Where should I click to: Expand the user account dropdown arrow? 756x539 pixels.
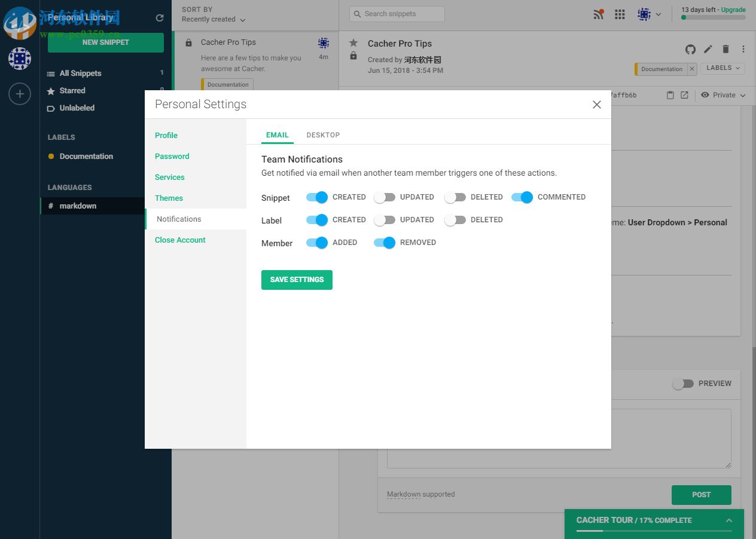(659, 14)
